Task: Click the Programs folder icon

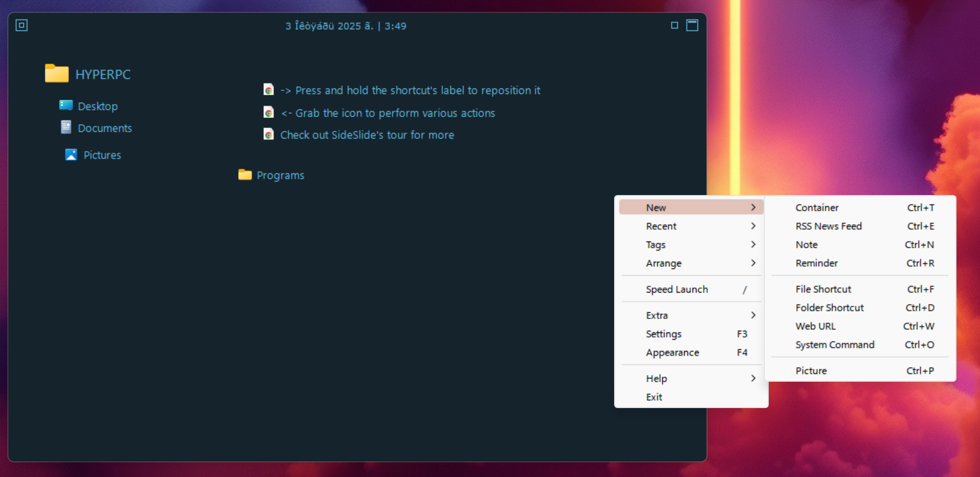Action: (x=245, y=175)
